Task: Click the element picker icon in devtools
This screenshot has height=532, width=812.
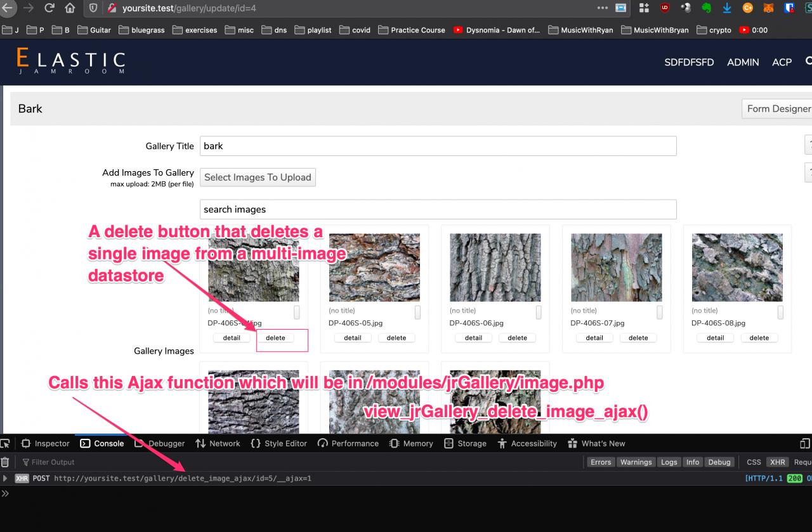Action: (x=5, y=443)
